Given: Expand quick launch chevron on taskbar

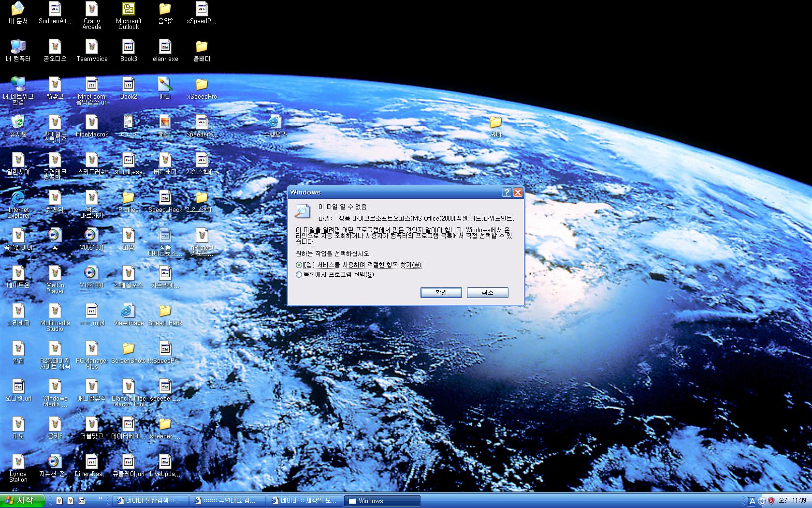Looking at the screenshot, I should point(100,498).
